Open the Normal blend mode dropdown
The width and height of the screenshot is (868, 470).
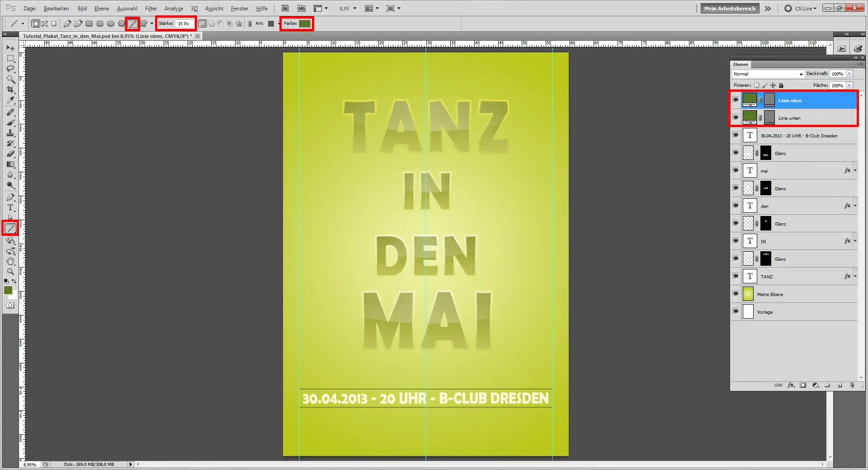[767, 74]
